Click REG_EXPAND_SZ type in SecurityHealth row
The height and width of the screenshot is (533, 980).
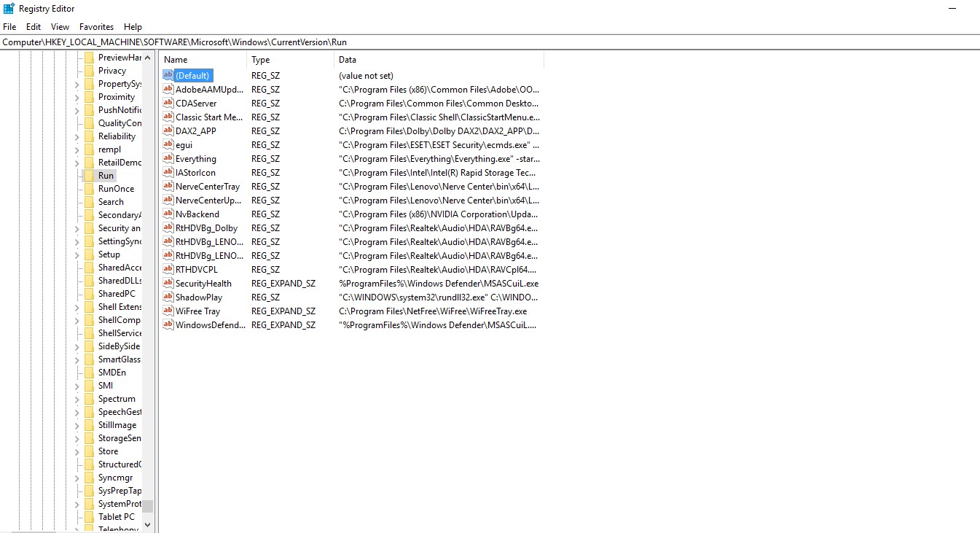(x=283, y=283)
